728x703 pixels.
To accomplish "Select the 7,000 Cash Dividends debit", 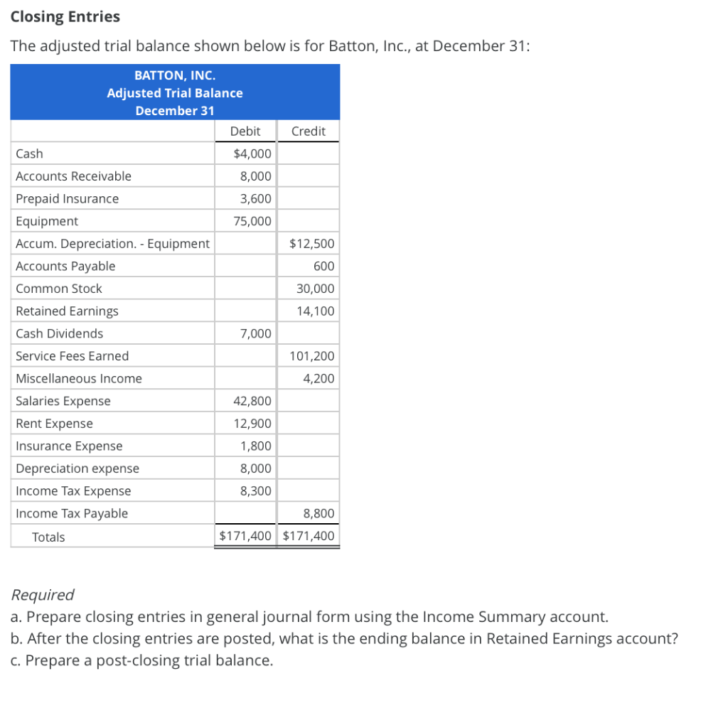I will (255, 334).
